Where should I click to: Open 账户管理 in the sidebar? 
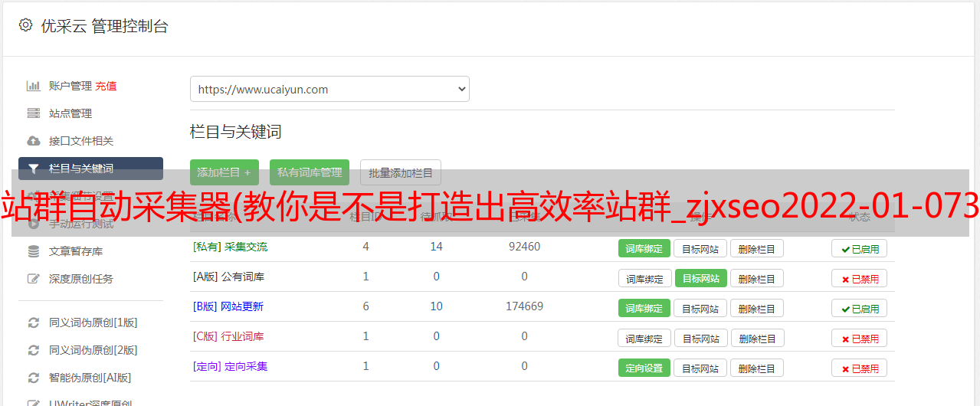(70, 86)
